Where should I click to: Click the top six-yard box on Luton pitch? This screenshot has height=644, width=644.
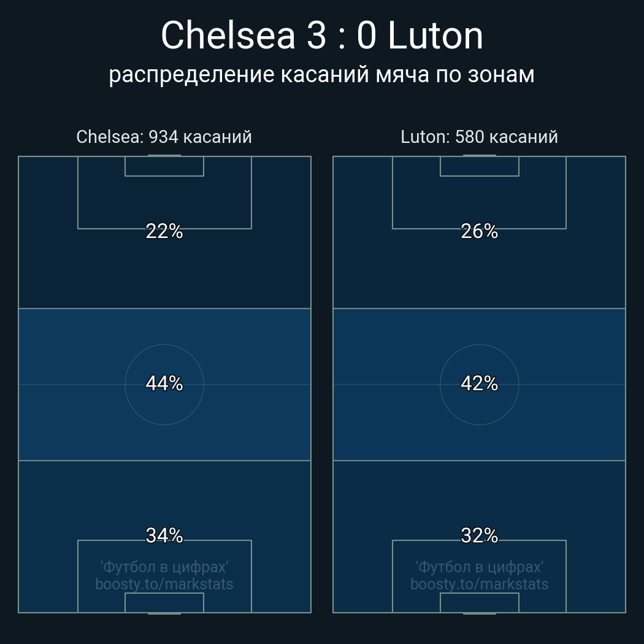pyautogui.click(x=479, y=166)
